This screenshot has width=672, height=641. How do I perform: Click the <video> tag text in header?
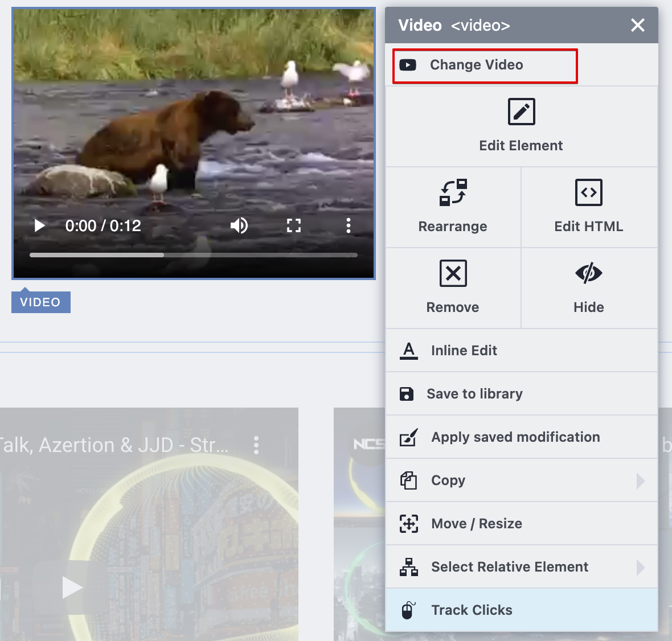481,26
